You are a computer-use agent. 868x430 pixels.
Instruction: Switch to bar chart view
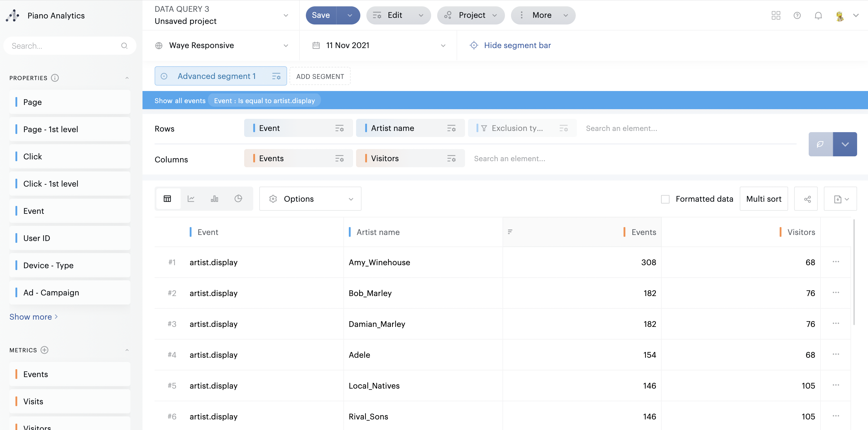pyautogui.click(x=214, y=199)
